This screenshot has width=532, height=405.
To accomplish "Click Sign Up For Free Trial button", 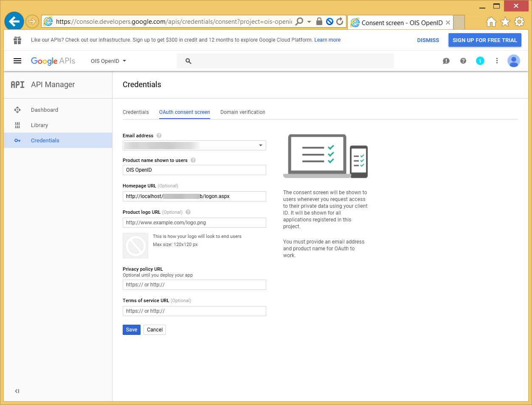I will click(x=485, y=40).
